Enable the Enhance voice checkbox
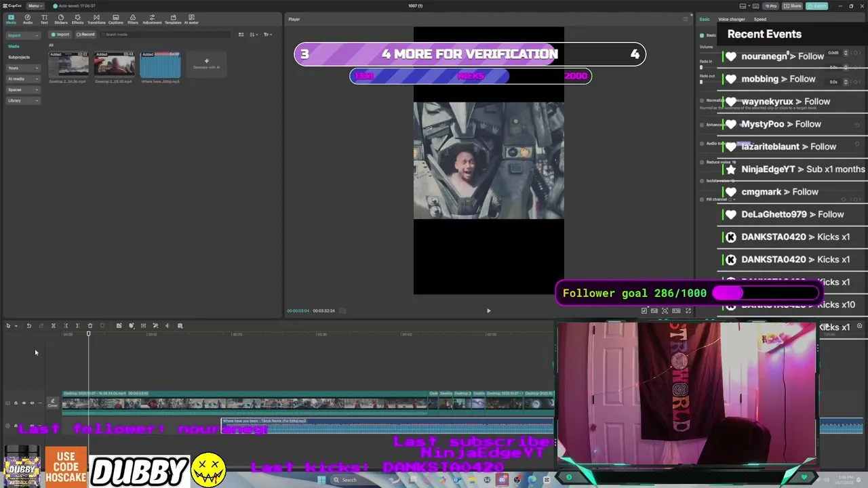The height and width of the screenshot is (488, 868). point(702,125)
